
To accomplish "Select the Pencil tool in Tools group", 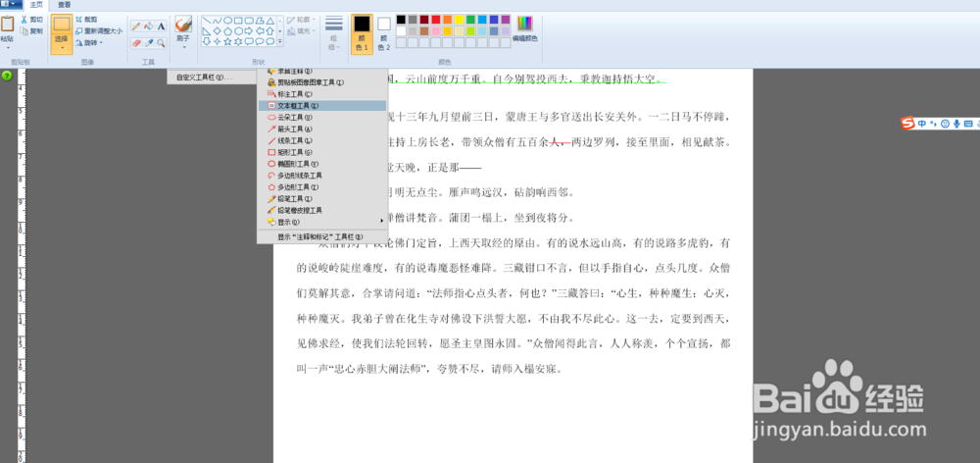I will click(x=135, y=26).
